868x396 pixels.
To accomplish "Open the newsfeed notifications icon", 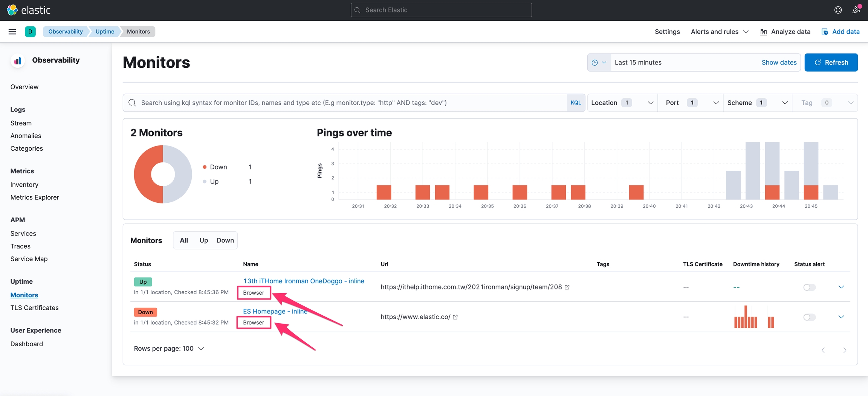I will [856, 10].
